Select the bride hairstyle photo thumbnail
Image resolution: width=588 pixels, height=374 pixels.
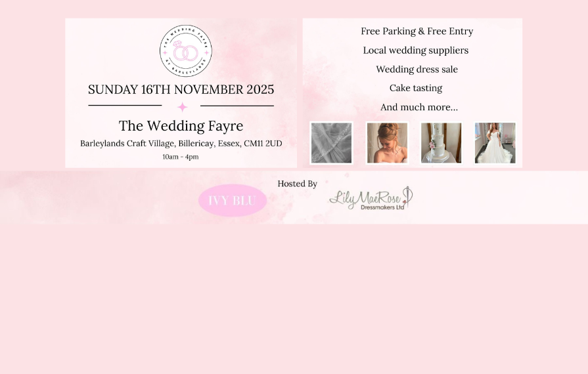point(387,142)
